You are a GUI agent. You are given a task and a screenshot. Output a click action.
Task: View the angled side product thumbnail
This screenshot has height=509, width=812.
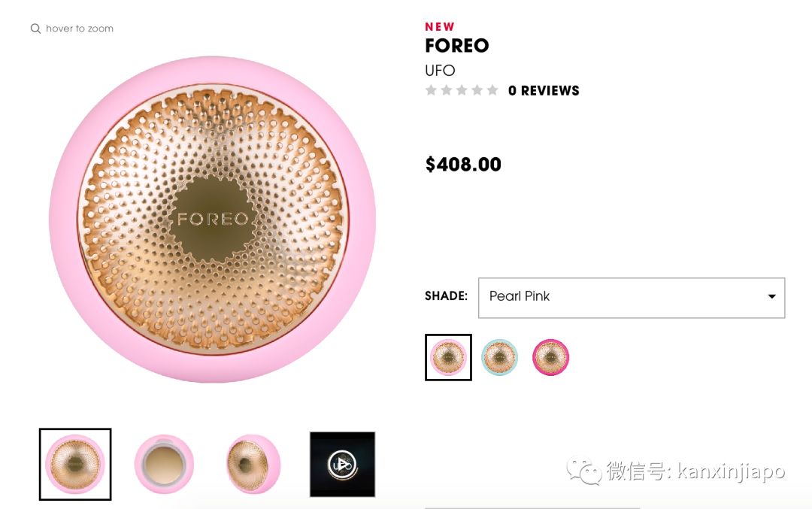click(253, 464)
